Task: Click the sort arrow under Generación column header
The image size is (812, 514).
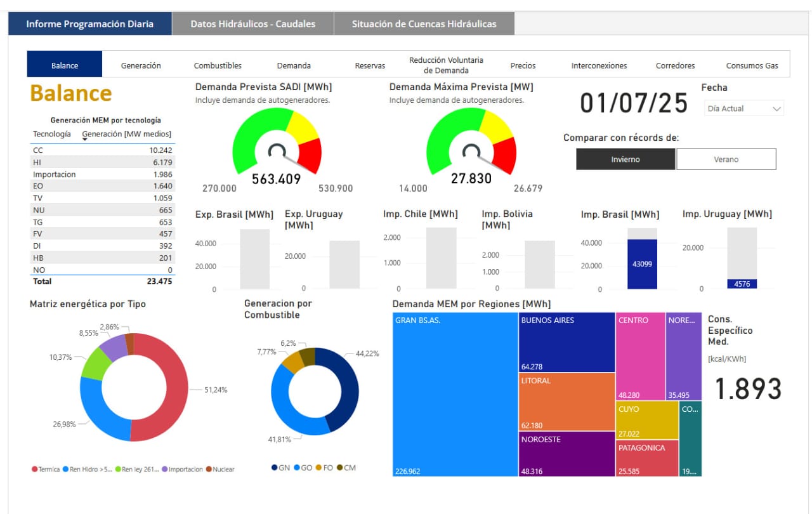Action: click(x=85, y=139)
